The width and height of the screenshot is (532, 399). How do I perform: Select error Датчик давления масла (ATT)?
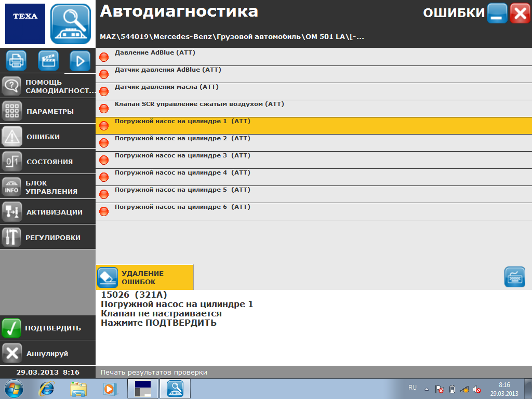click(x=314, y=91)
